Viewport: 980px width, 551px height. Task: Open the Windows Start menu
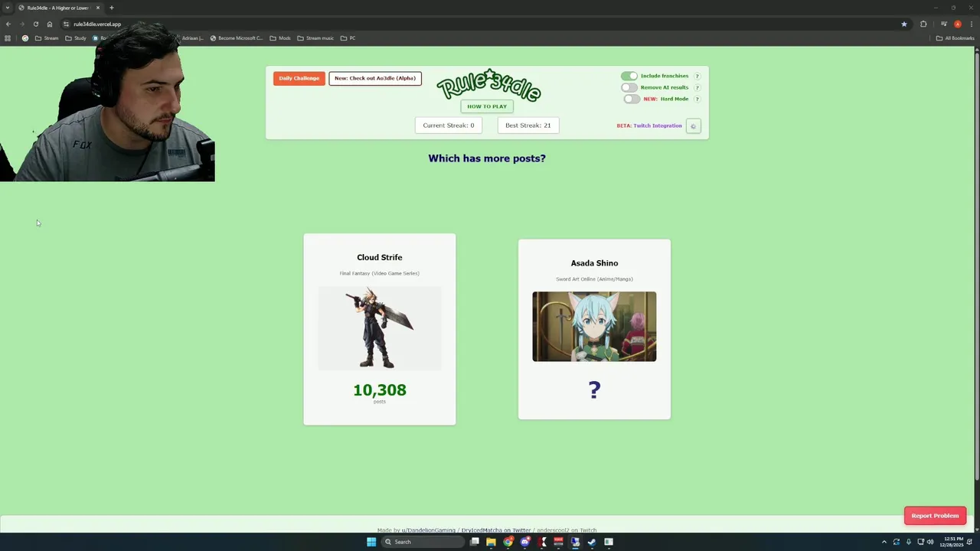coord(371,542)
